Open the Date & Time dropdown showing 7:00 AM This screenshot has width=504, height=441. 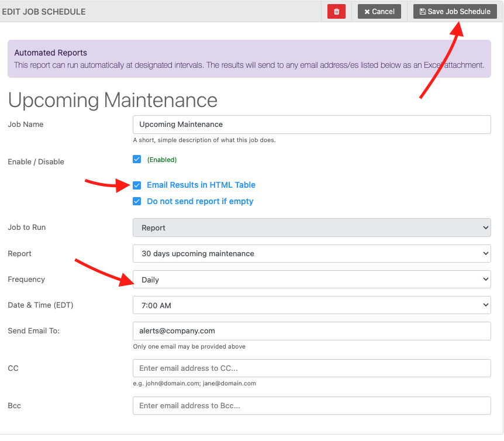click(x=312, y=305)
